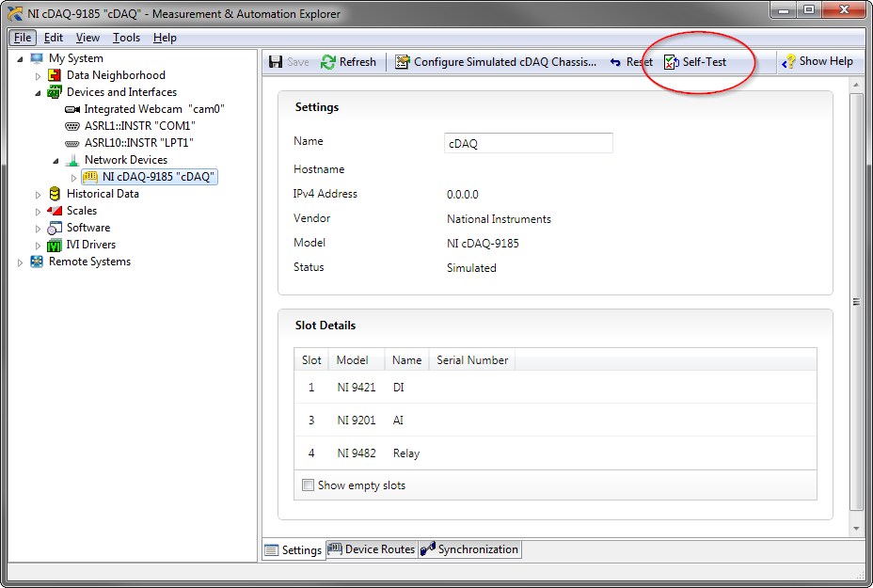This screenshot has width=873, height=588.
Task: Click the ASRL1 COM1 serial port icon
Action: pyautogui.click(x=72, y=126)
